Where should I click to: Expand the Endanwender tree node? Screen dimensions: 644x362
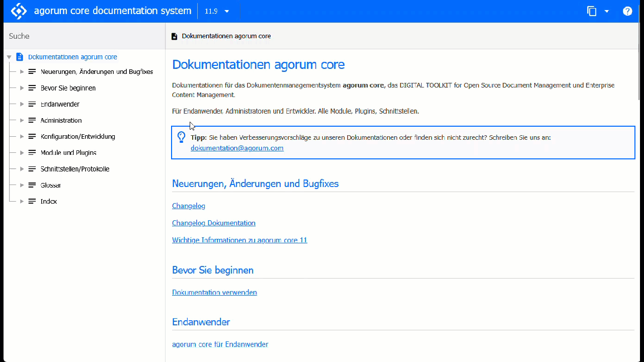coord(22,104)
